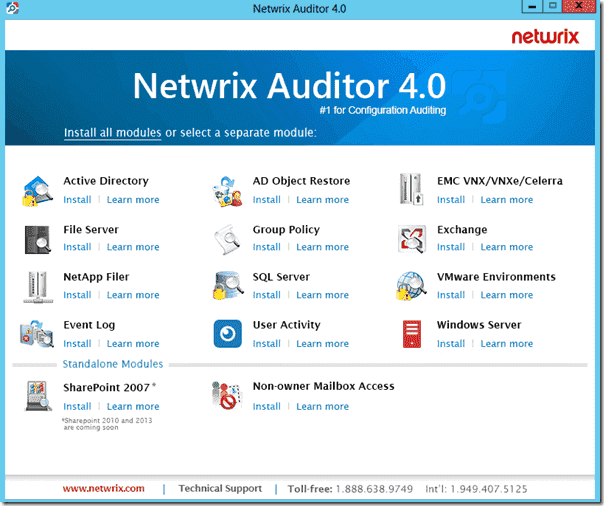Install the Group Policy module

(x=267, y=247)
